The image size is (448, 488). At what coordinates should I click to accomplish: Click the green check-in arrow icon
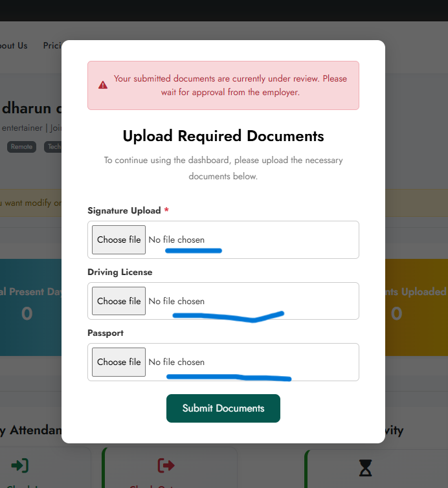click(20, 465)
